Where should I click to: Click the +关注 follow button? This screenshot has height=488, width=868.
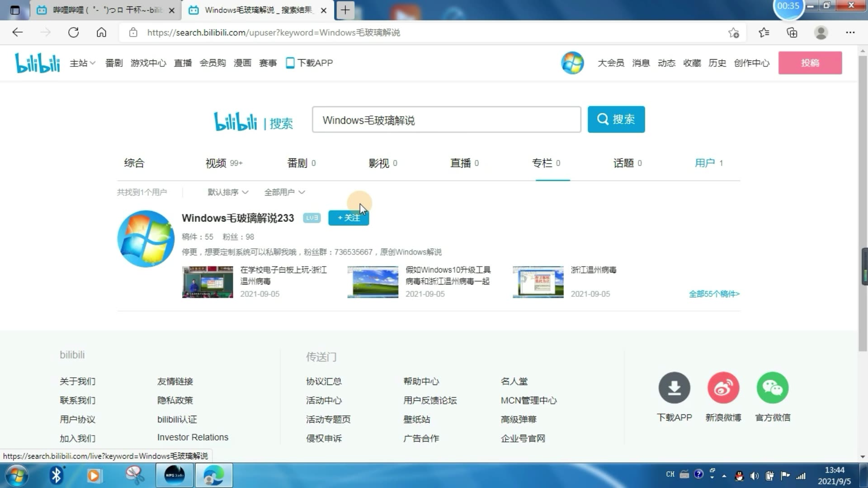pos(348,217)
